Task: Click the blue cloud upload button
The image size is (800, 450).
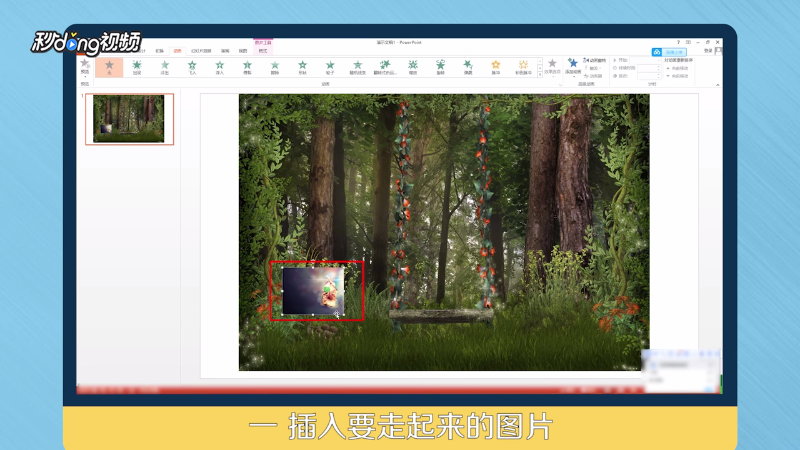Action: [x=669, y=52]
